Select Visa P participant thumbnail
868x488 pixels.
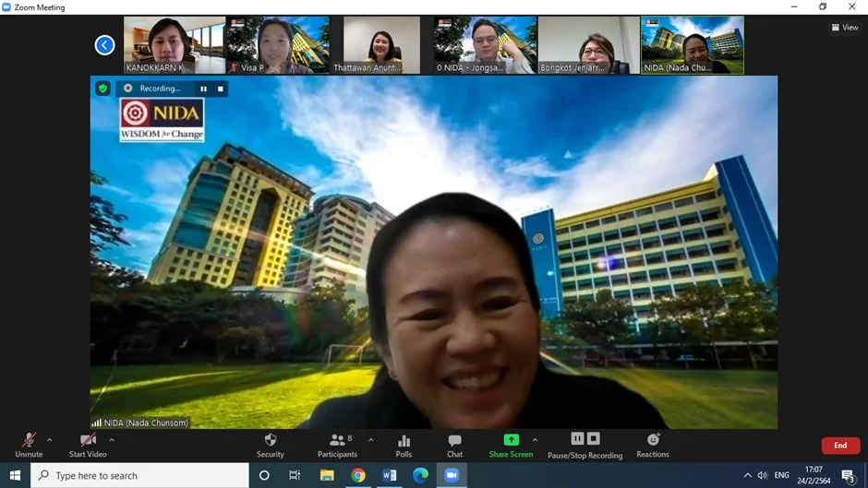pyautogui.click(x=278, y=45)
